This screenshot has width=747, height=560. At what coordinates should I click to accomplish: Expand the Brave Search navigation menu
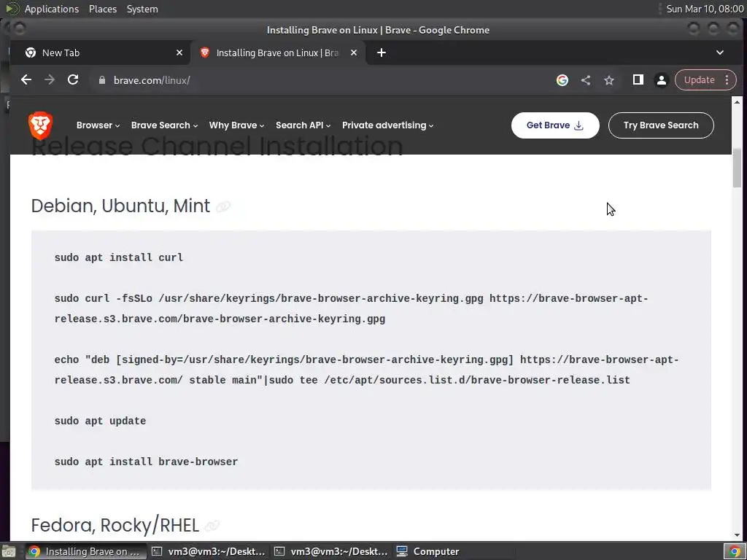tap(164, 125)
